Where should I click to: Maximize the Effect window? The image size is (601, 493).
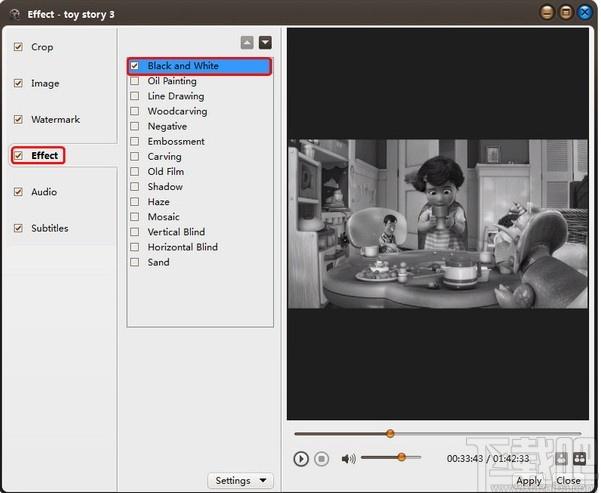566,13
